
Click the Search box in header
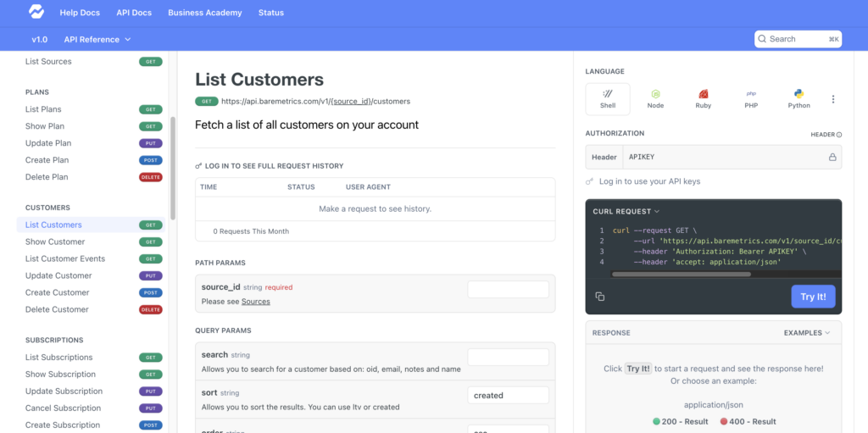[798, 39]
